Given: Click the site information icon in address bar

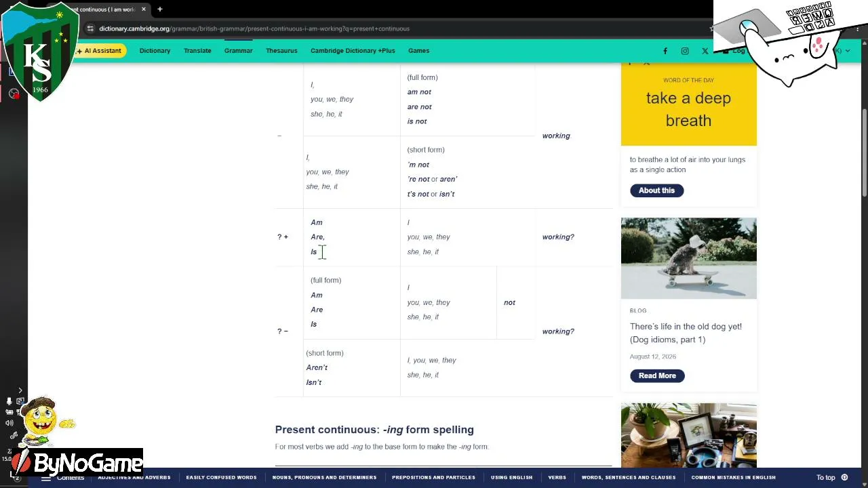Looking at the screenshot, I should (x=90, y=28).
